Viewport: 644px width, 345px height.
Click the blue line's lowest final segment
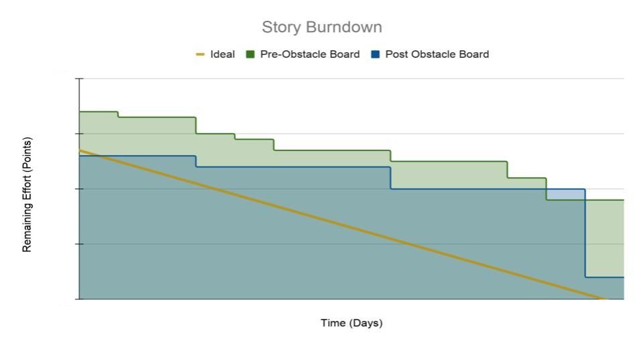(604, 277)
